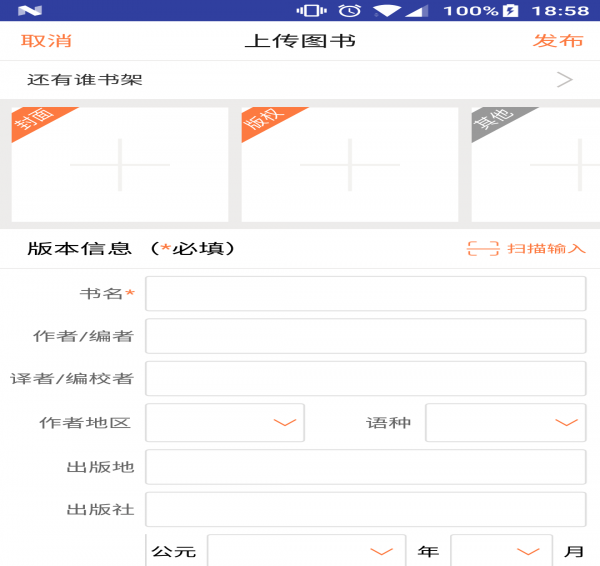Open the 还有谁书架 row
Image resolution: width=600 pixels, height=566 pixels.
coord(300,80)
